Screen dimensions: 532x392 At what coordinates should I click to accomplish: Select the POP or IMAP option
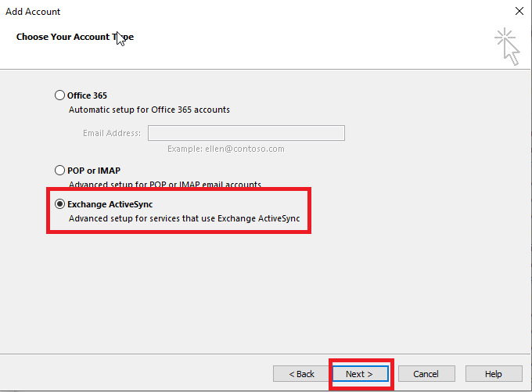[59, 170]
